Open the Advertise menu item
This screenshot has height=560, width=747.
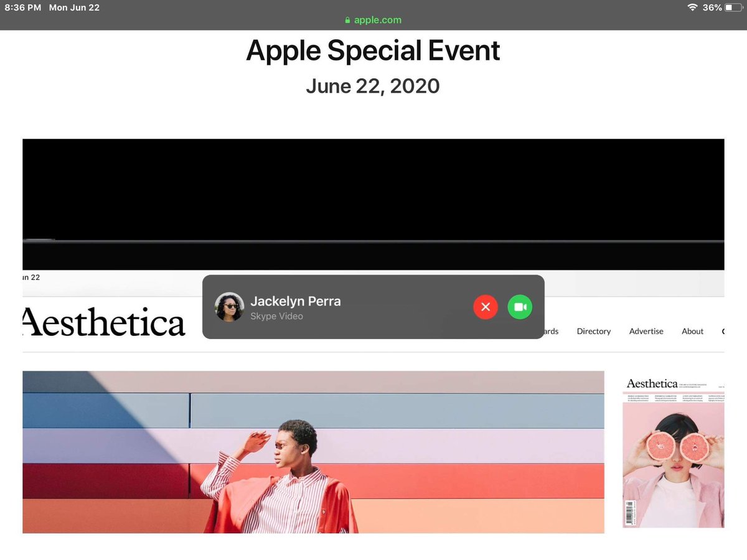pyautogui.click(x=646, y=331)
